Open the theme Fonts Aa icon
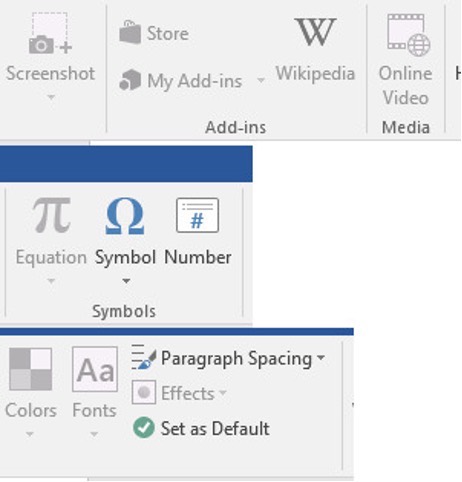462x482 pixels. 95,369
